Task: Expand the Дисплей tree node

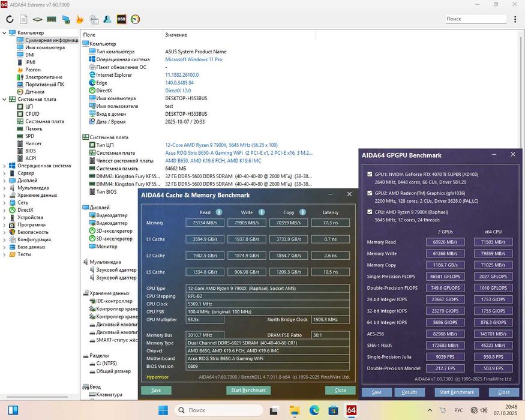Action: point(5,181)
